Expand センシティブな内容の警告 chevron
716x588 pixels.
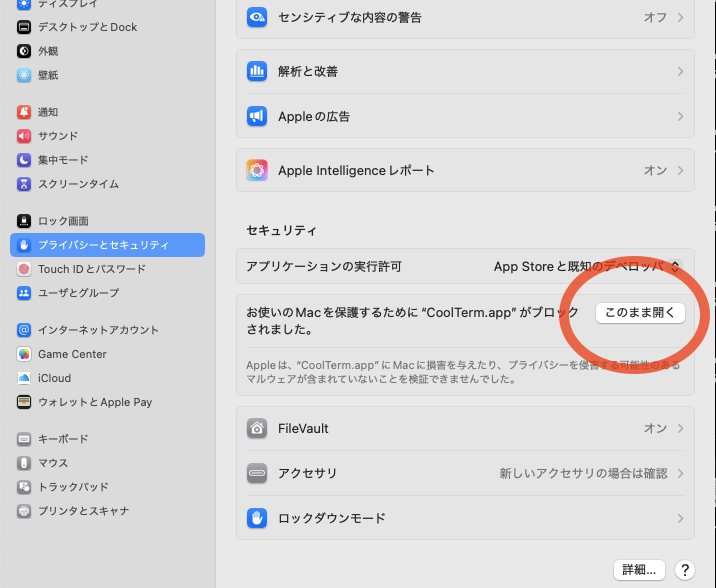[x=680, y=17]
